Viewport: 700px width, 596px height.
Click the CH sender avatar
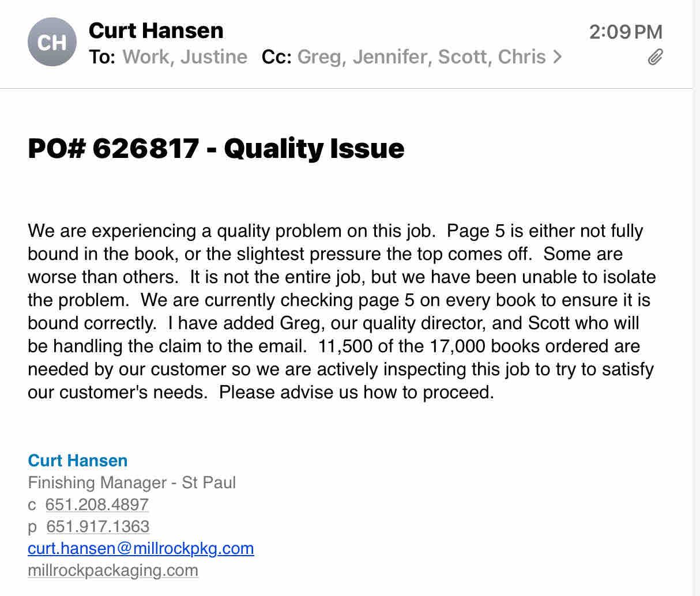(x=52, y=42)
